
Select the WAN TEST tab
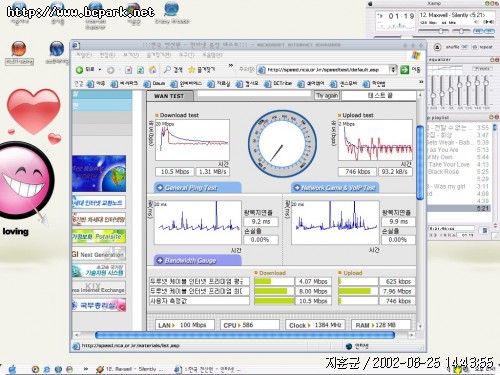(169, 96)
